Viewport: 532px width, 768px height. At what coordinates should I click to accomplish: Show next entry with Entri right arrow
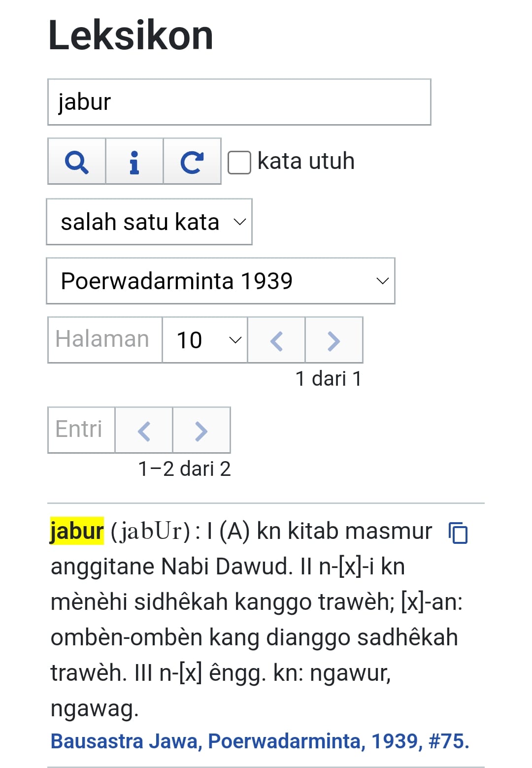tap(201, 430)
